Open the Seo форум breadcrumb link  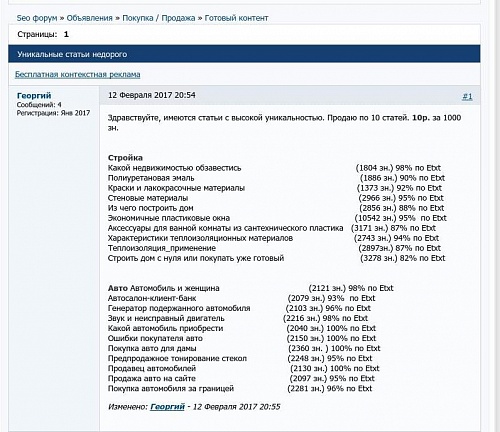tap(37, 18)
